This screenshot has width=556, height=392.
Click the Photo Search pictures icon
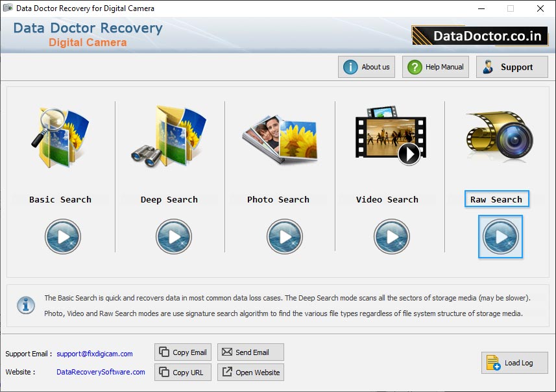279,135
